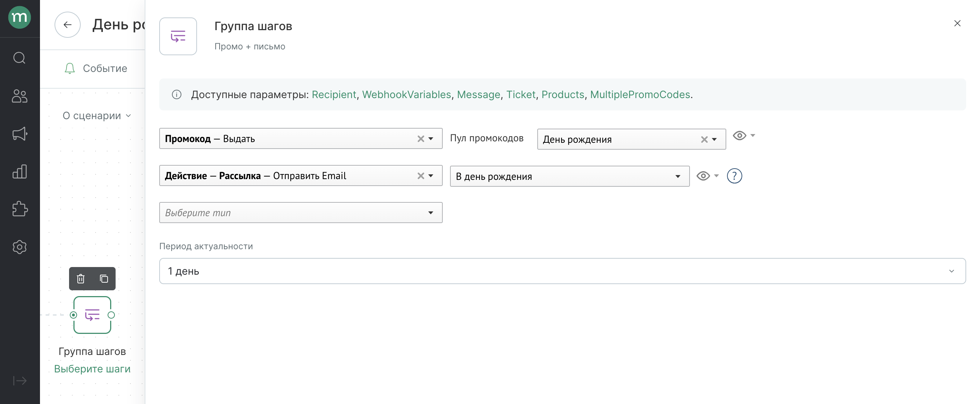The image size is (980, 404).
Task: Clear the День рождения promo pool selection
Action: 704,140
